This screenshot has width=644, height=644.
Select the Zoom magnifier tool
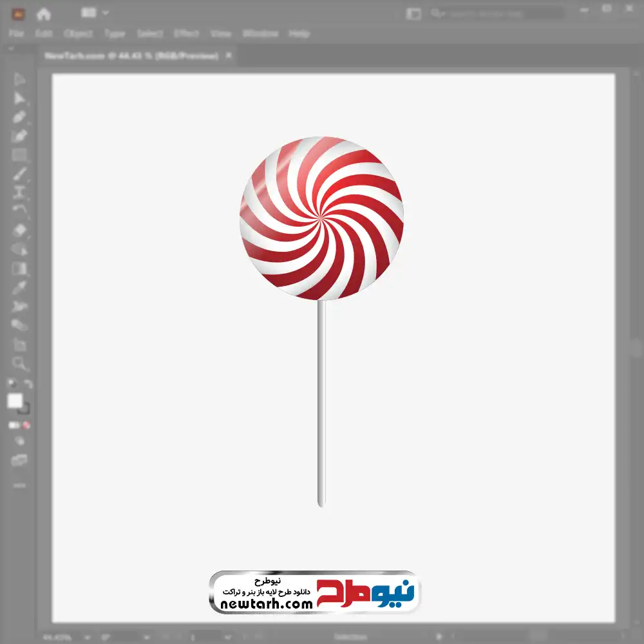[x=19, y=364]
